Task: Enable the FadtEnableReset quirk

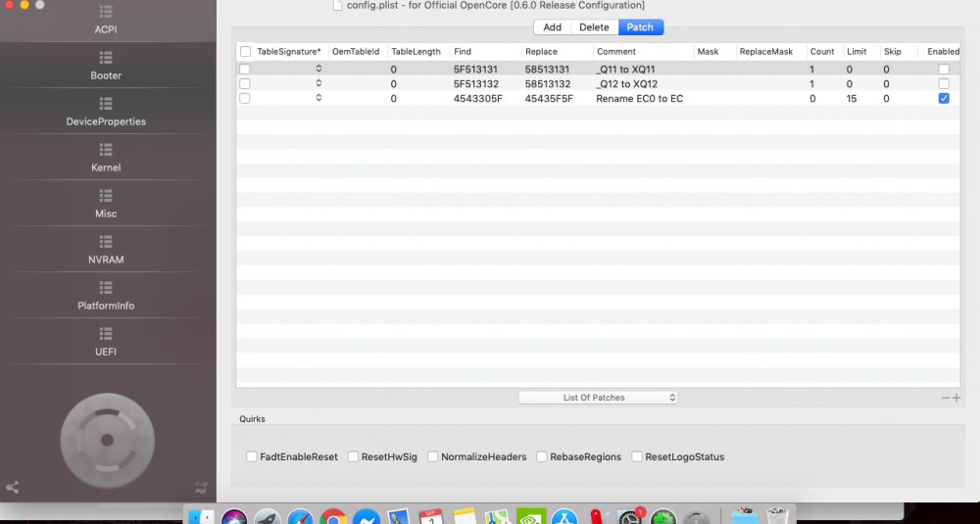Action: tap(252, 456)
